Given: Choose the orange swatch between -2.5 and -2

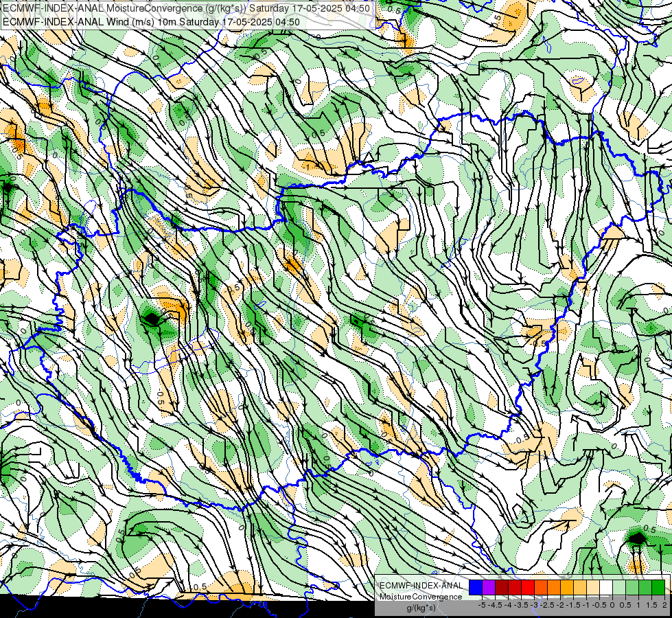Looking at the screenshot, I should coord(554,587).
